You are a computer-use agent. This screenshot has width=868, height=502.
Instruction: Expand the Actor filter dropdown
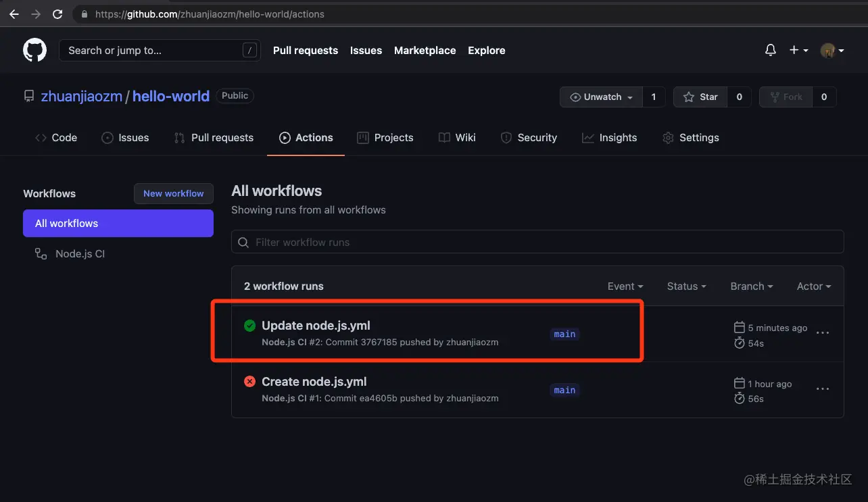pos(814,286)
